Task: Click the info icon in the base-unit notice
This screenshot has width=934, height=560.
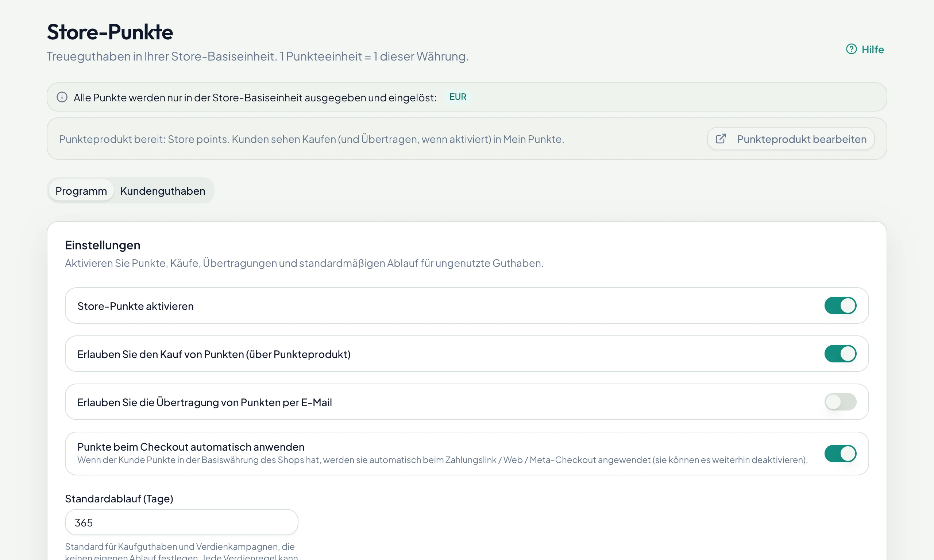Action: tap(62, 97)
